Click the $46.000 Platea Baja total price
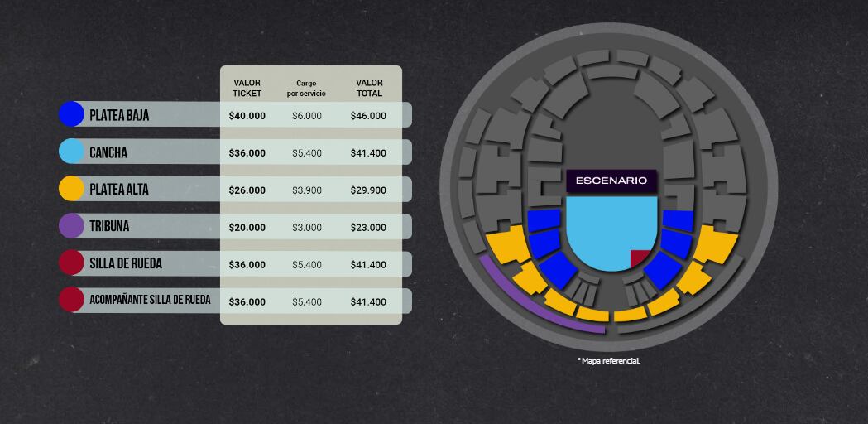This screenshot has width=868, height=424. click(x=368, y=116)
